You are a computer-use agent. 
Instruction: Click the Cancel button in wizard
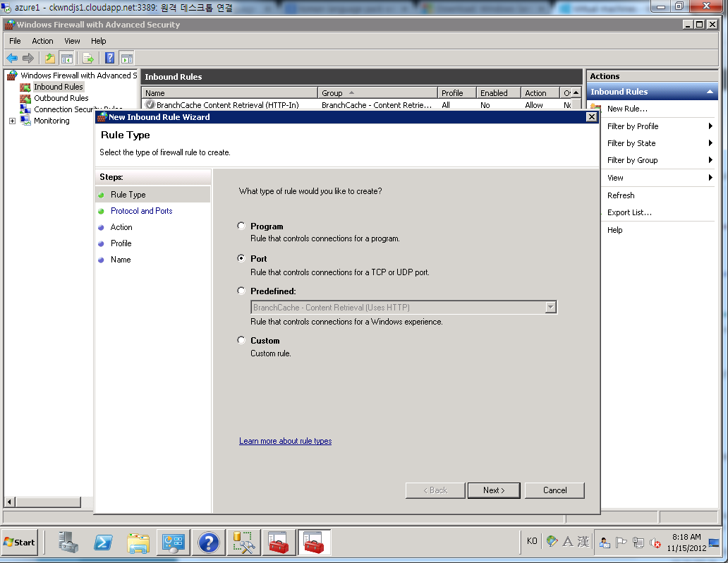point(555,490)
